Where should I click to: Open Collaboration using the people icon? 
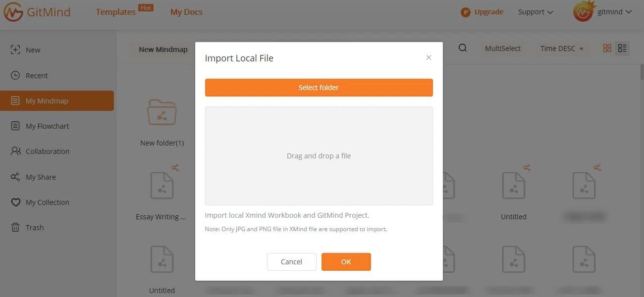pos(16,151)
